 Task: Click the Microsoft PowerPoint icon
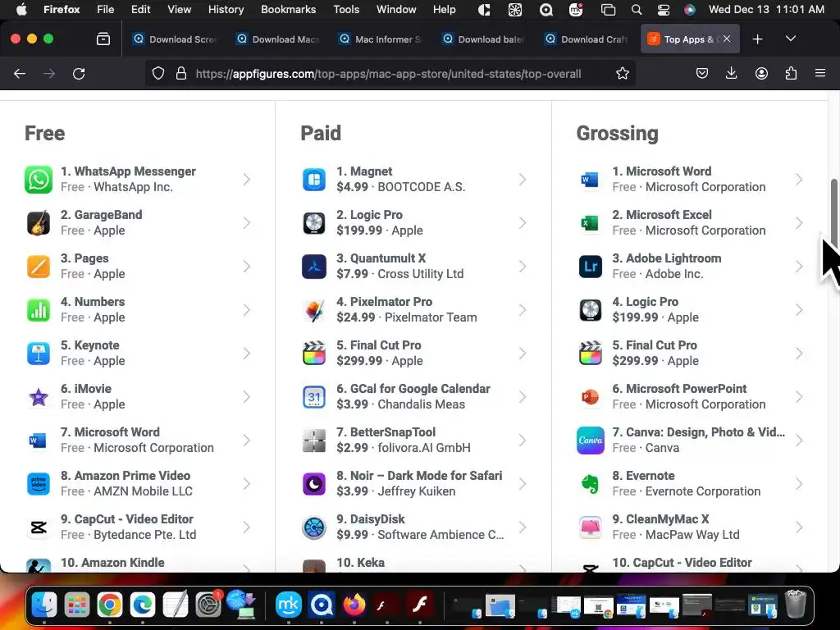click(x=591, y=397)
